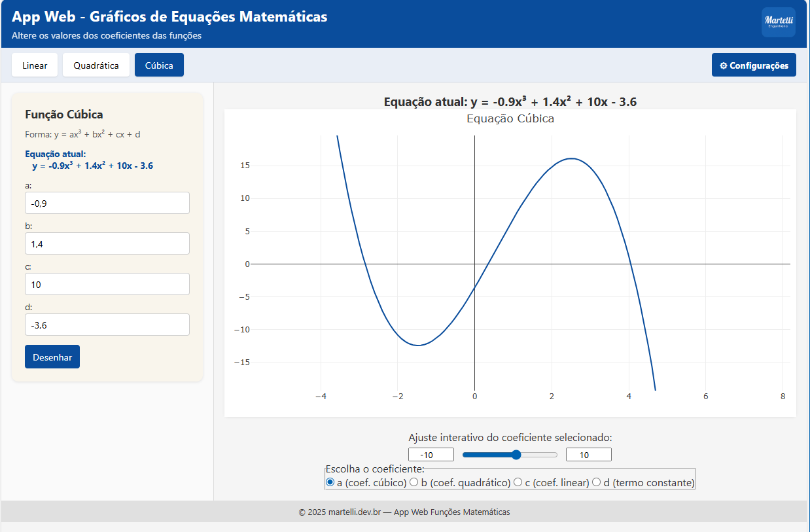Click the App Web page title heading
This screenshot has width=810, height=532.
pyautogui.click(x=169, y=17)
